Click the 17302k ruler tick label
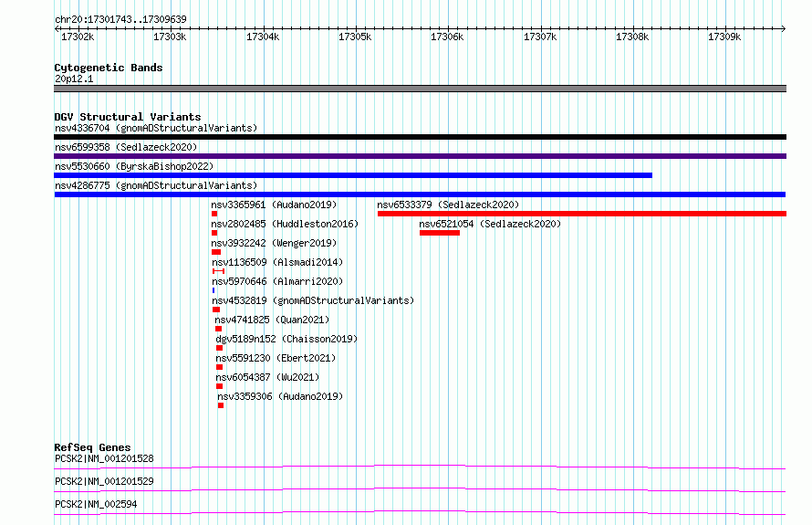 coord(78,37)
